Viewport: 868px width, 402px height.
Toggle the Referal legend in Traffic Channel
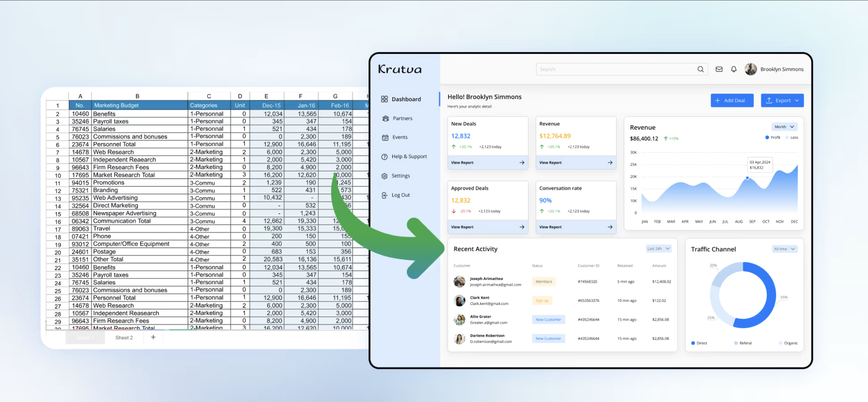tap(743, 343)
